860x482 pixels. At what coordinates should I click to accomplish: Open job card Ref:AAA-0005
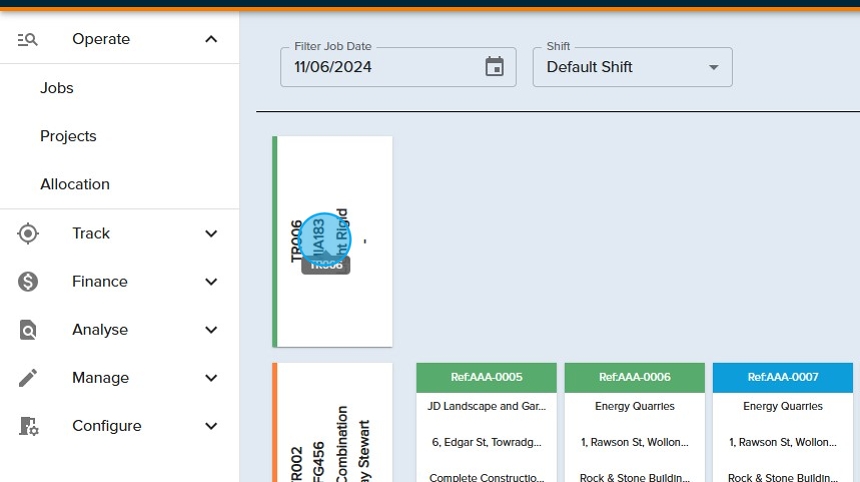[486, 377]
